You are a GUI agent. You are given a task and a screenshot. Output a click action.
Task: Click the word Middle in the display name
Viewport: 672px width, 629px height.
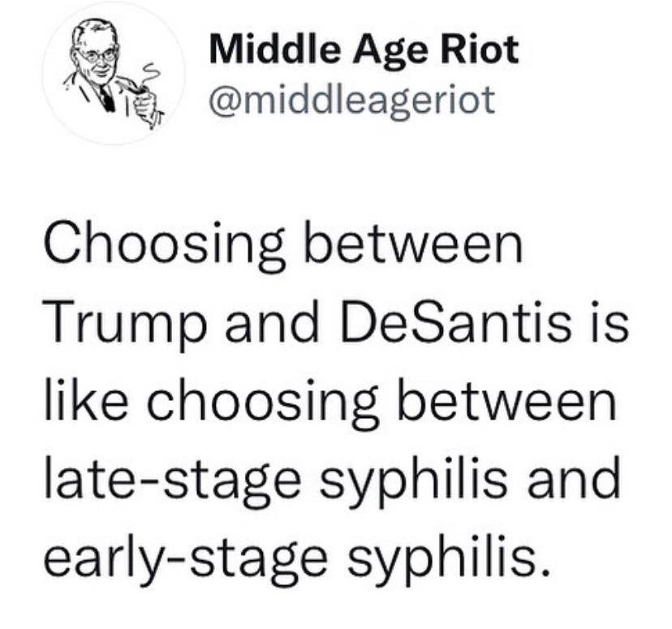click(273, 49)
